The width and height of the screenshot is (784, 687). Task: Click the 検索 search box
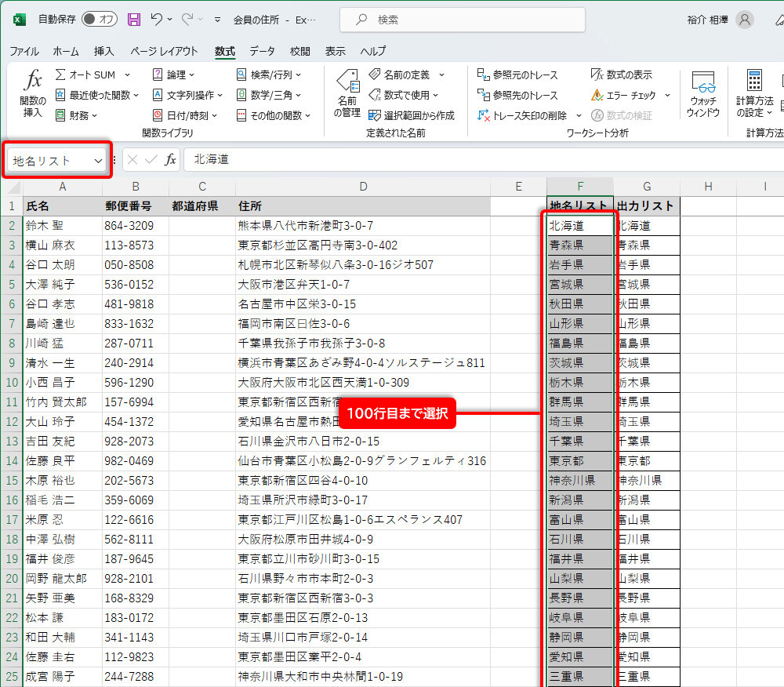point(463,19)
